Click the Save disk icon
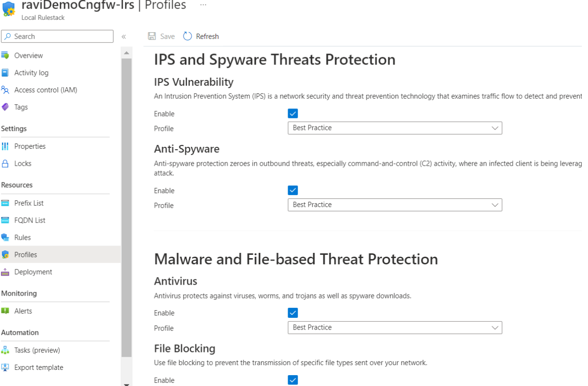The image size is (588, 386). (x=152, y=36)
